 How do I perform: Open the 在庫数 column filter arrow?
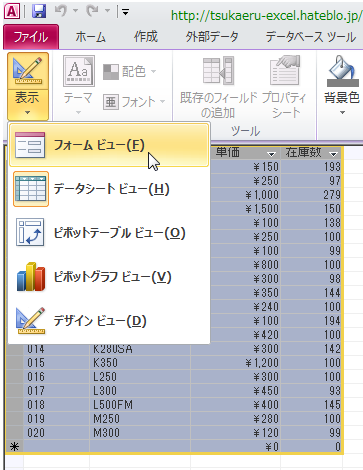point(333,154)
